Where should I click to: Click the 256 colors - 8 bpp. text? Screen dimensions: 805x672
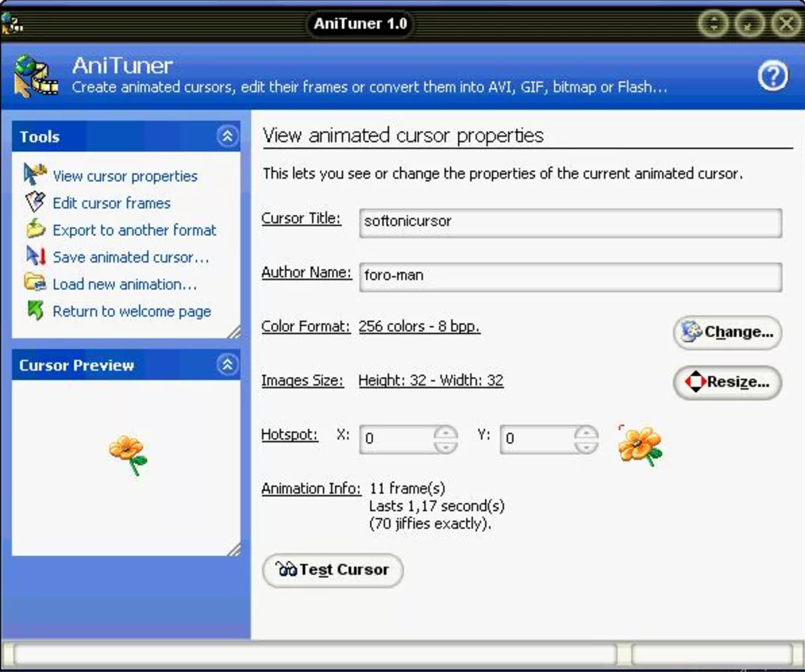pyautogui.click(x=419, y=326)
